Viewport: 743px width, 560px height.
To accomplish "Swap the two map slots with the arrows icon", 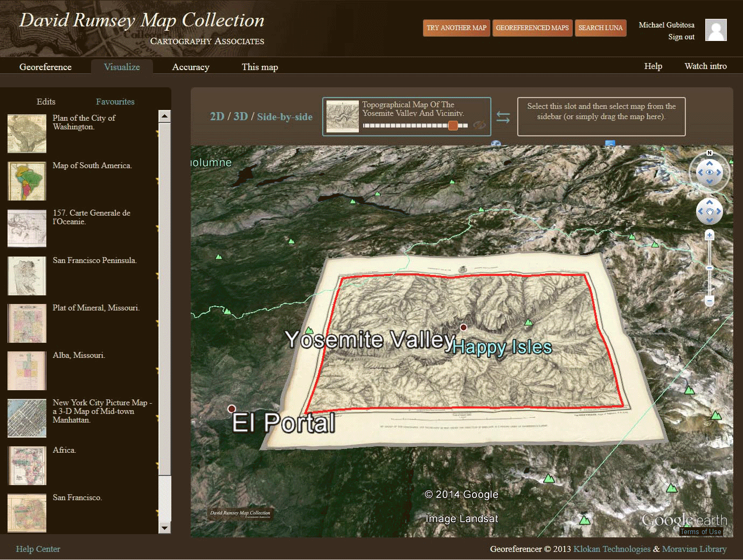I will (x=503, y=117).
